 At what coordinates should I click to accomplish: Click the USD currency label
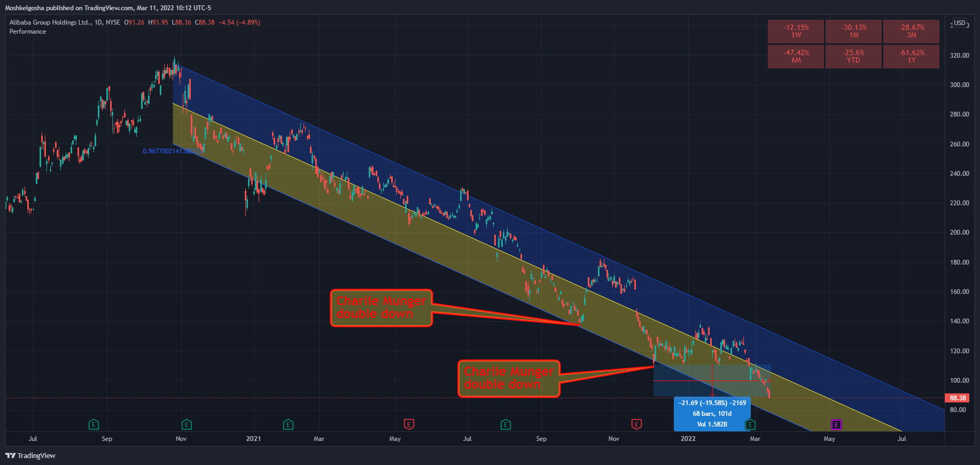point(960,23)
